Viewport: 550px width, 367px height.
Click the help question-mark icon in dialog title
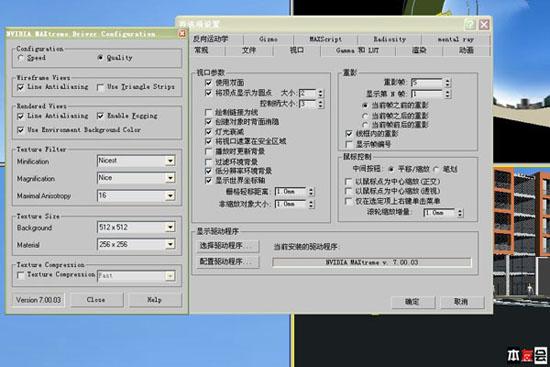[x=470, y=25]
